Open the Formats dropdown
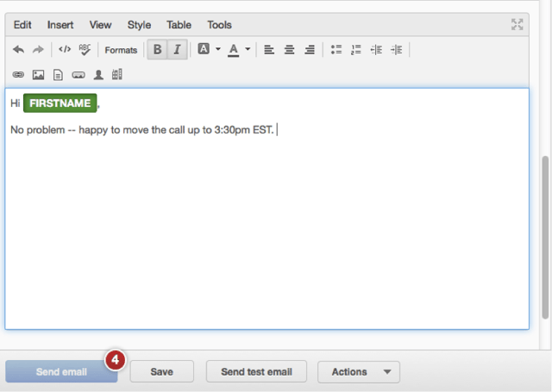This screenshot has width=552, height=392. pos(121,50)
